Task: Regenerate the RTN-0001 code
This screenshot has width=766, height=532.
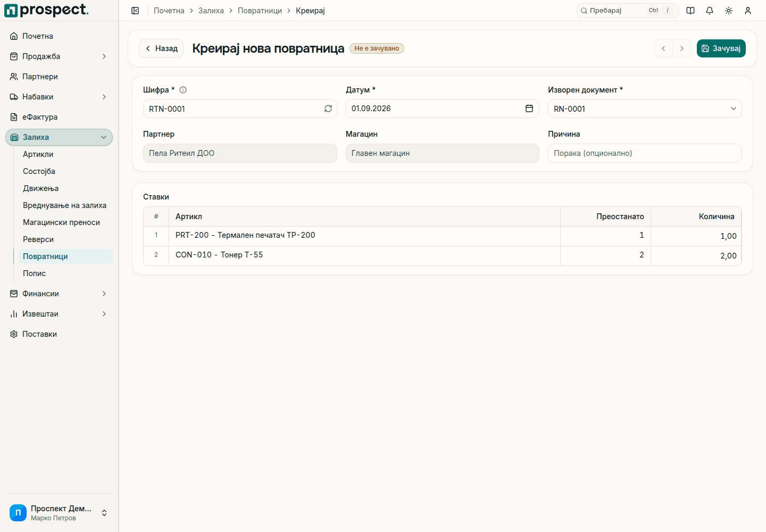Action: click(328, 109)
